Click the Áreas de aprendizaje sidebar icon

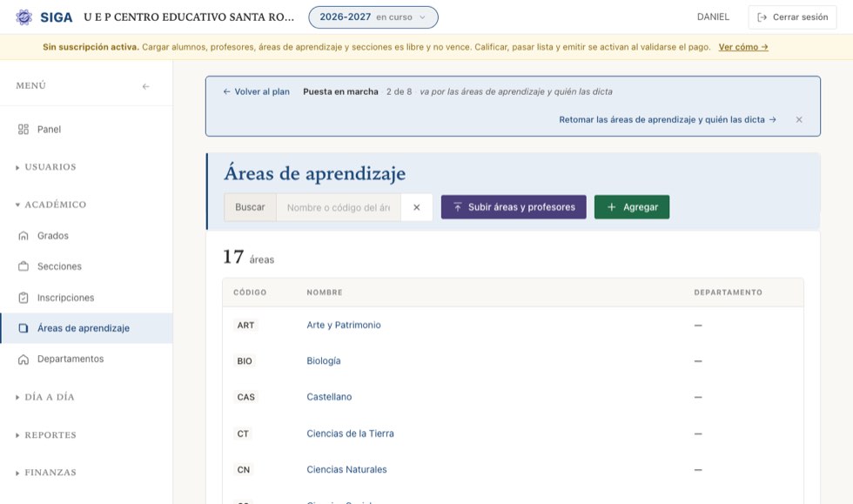[x=24, y=328]
